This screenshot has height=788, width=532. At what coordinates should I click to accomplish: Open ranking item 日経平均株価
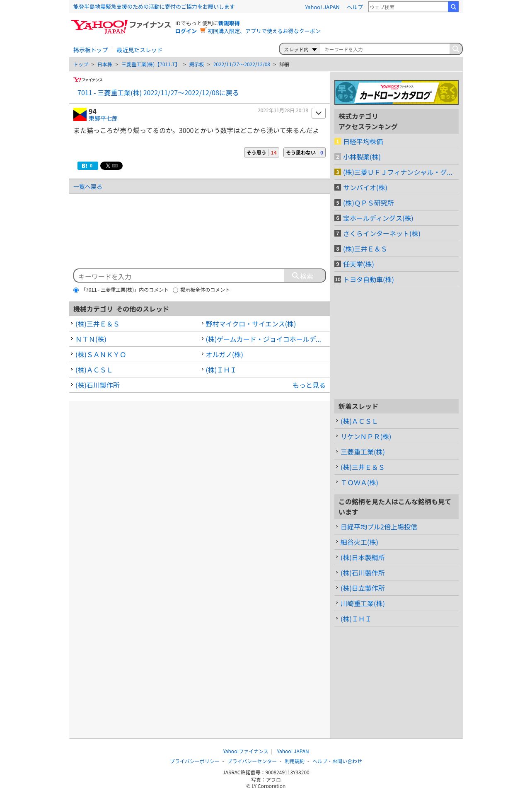pos(363,142)
